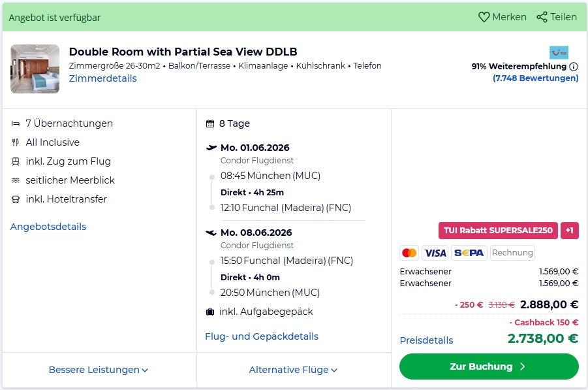Click the luggage icon next to Aufgabegepäck
This screenshot has width=588, height=390.
click(x=210, y=312)
